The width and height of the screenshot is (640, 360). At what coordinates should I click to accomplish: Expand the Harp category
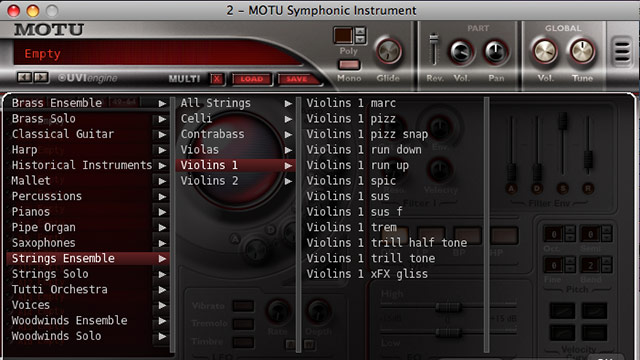coord(89,149)
